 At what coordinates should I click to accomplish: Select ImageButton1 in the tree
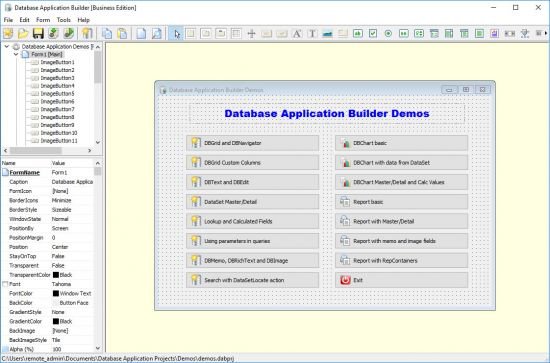tap(57, 62)
